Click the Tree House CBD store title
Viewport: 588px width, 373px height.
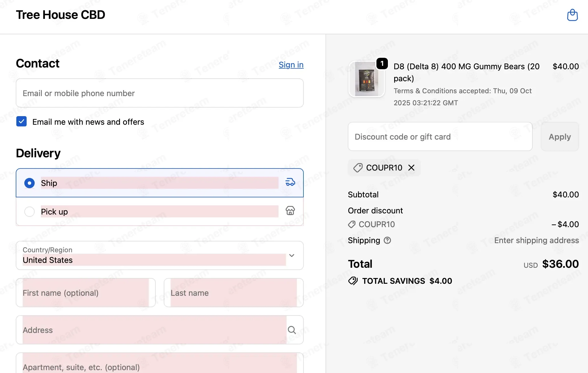(60, 15)
